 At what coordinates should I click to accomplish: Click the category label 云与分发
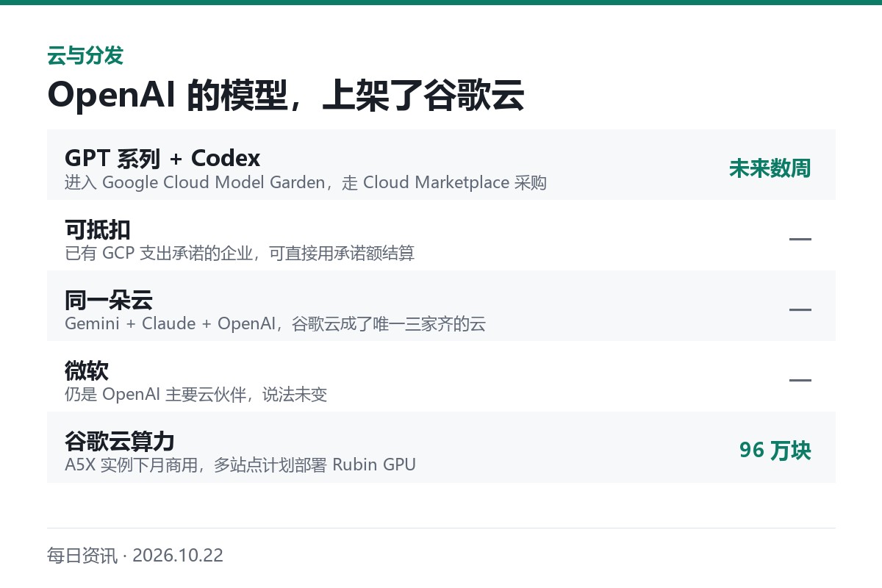85,55
